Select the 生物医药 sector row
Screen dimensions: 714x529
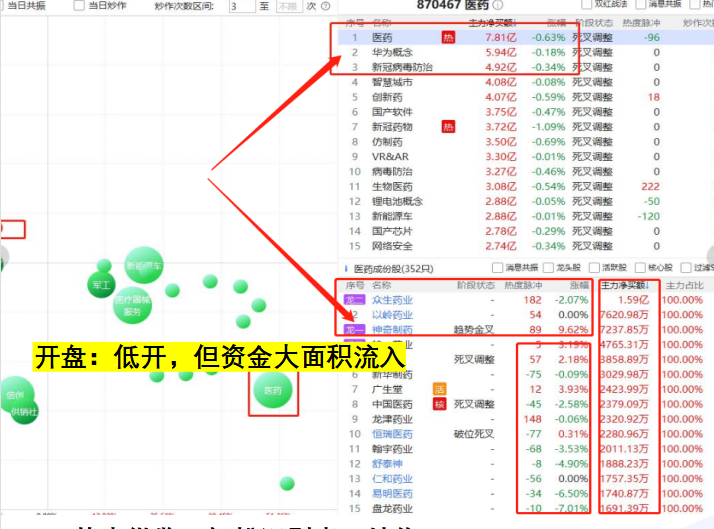526,186
